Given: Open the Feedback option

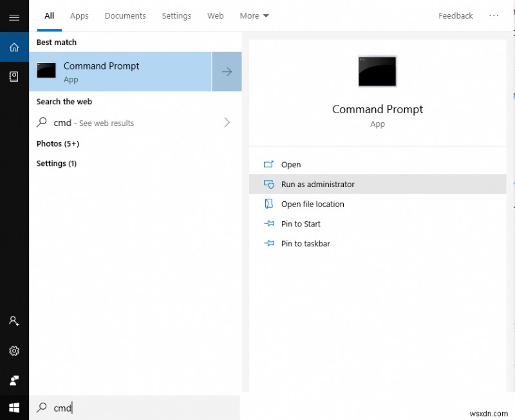Looking at the screenshot, I should (x=455, y=15).
